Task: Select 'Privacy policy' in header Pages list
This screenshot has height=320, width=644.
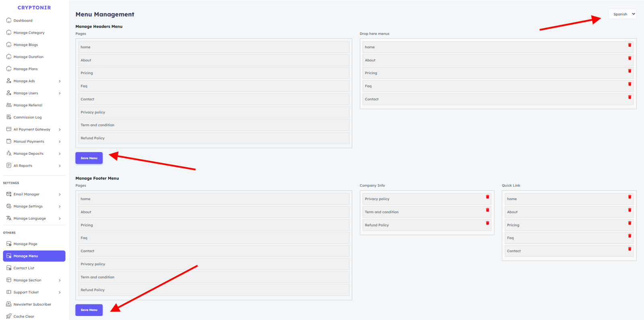Action: [214, 112]
